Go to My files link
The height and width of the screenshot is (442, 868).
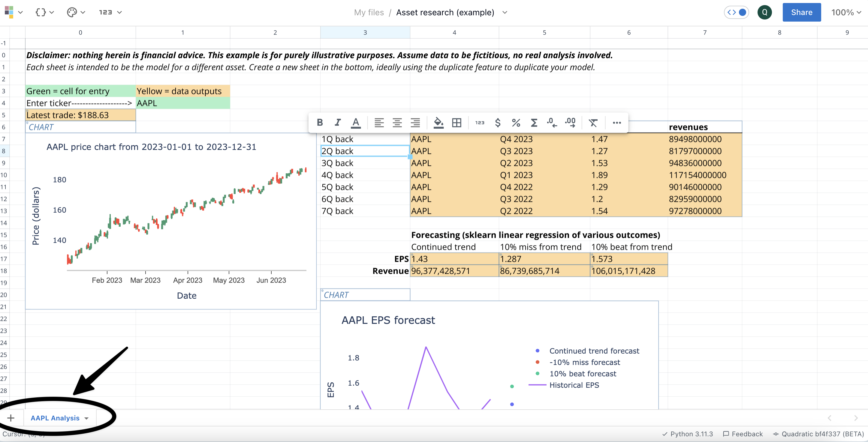(369, 13)
